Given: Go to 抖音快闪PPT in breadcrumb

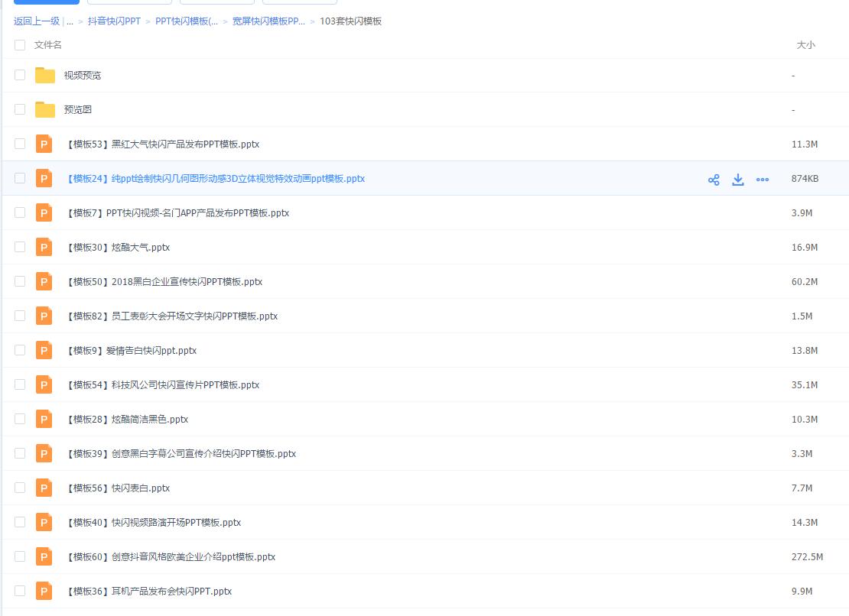Looking at the screenshot, I should tap(114, 21).
